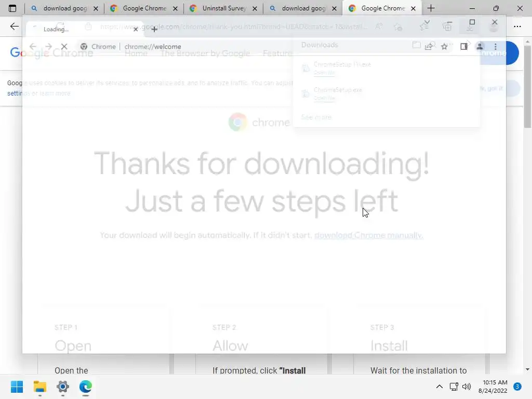This screenshot has width=532, height=399.
Task: Open a new tab in Edge
Action: 431,8
